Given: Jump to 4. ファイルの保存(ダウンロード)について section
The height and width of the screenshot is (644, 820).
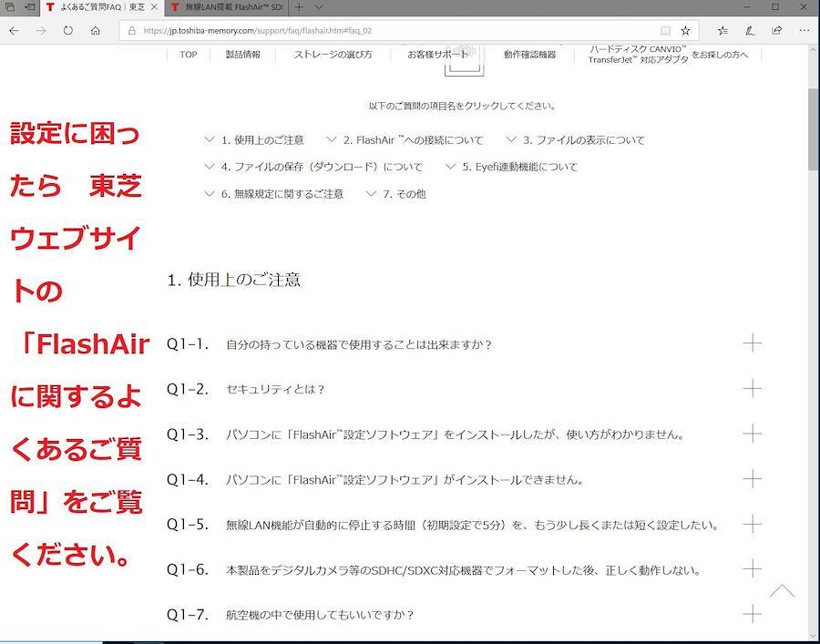Looking at the screenshot, I should click(x=313, y=167).
